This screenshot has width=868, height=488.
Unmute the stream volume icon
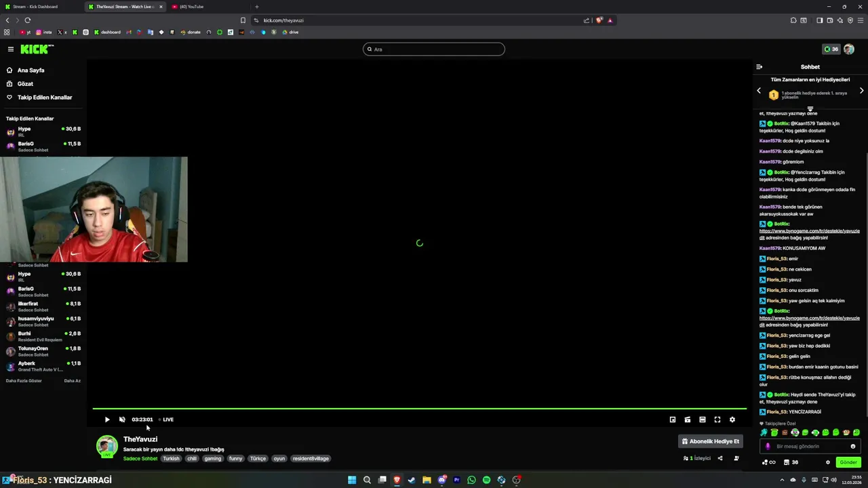click(x=122, y=420)
